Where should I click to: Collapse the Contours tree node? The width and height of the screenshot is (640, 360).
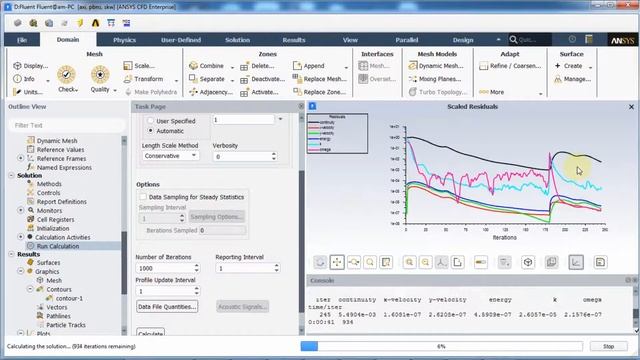click(30, 289)
